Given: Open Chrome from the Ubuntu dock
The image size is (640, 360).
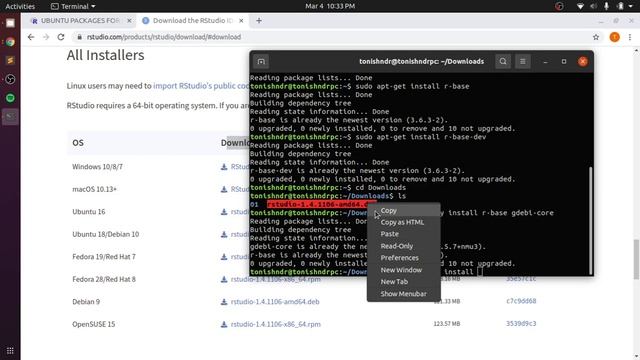Looking at the screenshot, I should [x=10, y=42].
